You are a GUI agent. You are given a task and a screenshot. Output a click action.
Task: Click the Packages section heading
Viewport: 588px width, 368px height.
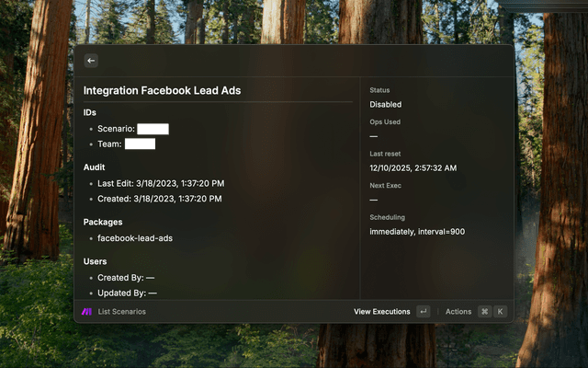tap(103, 222)
